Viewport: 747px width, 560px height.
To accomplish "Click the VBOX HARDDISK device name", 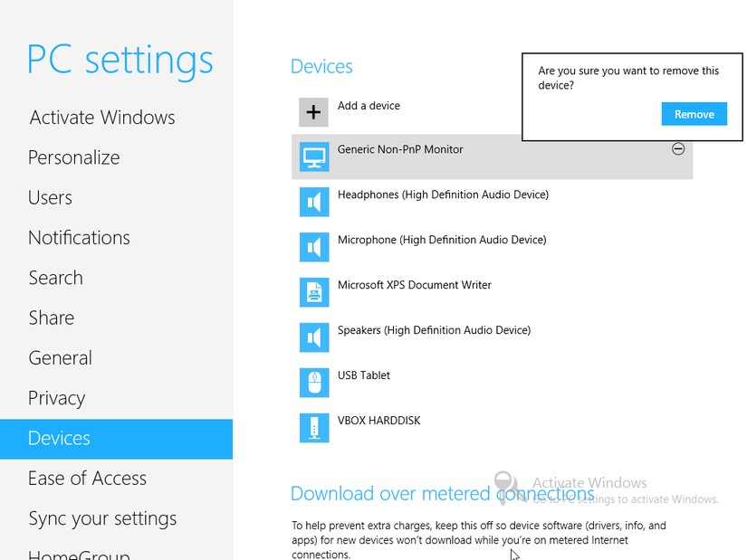I will point(379,421).
